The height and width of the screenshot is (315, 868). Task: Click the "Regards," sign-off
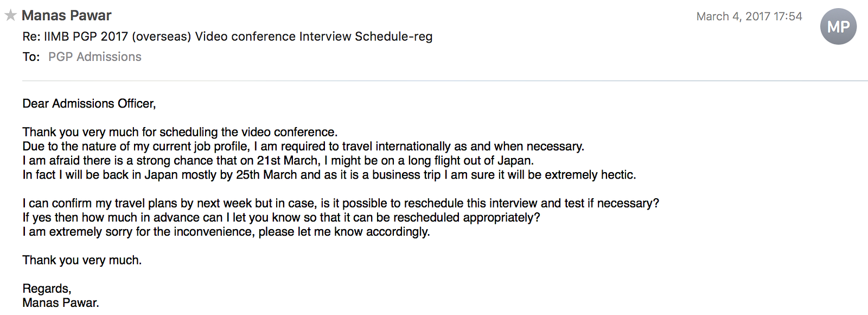pyautogui.click(x=47, y=288)
